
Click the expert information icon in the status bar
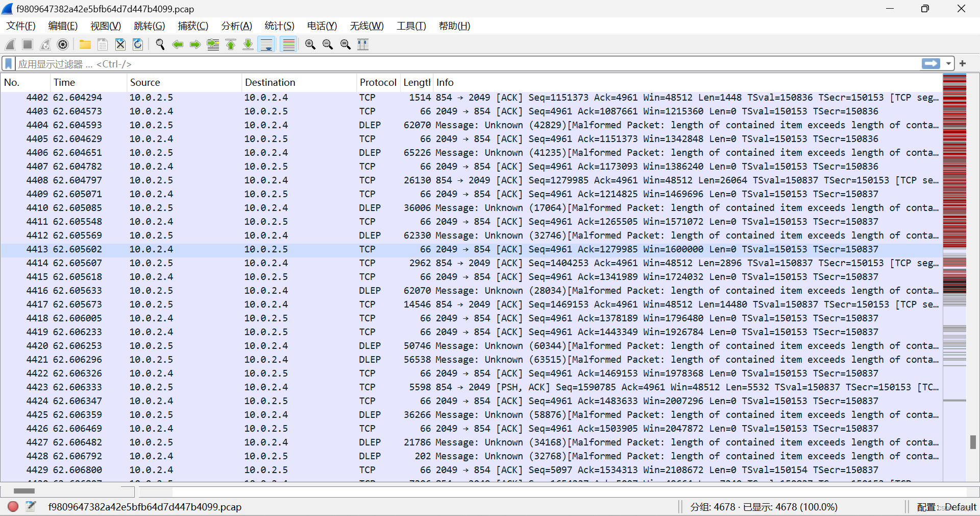13,507
